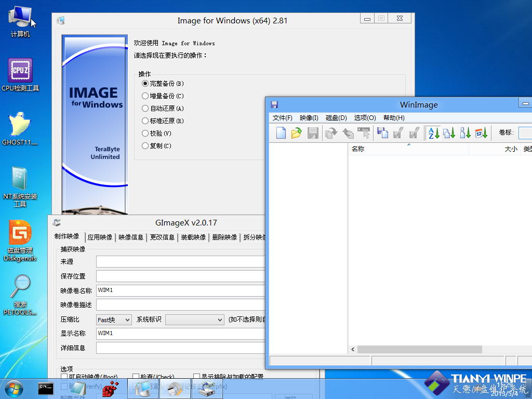Viewport: 532px width, 399px height.
Task: Click the GImageX title bar icon
Action: tap(57, 222)
